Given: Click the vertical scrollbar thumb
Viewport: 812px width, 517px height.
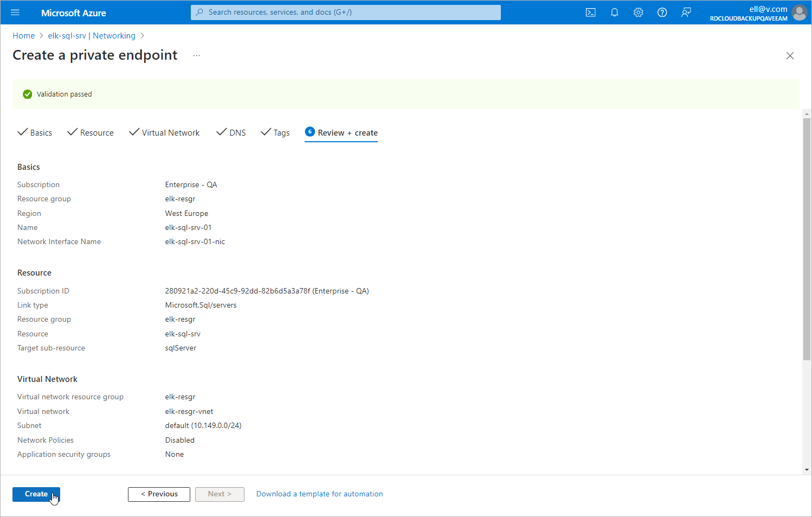Looking at the screenshot, I should (x=807, y=239).
